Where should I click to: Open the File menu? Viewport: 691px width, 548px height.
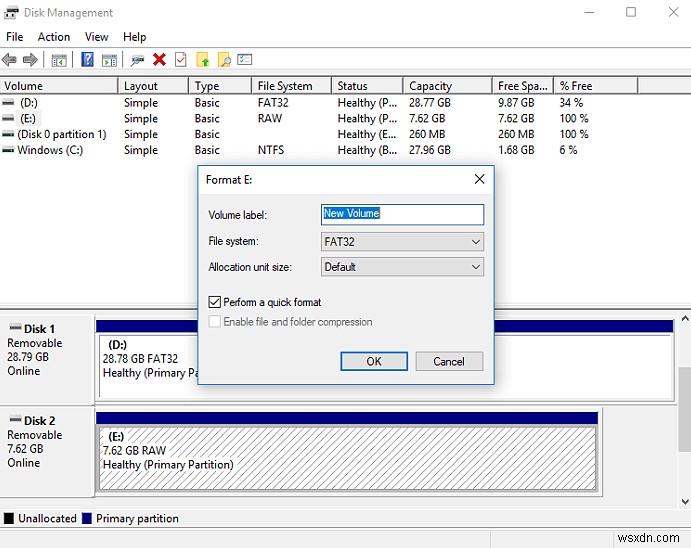click(x=15, y=37)
